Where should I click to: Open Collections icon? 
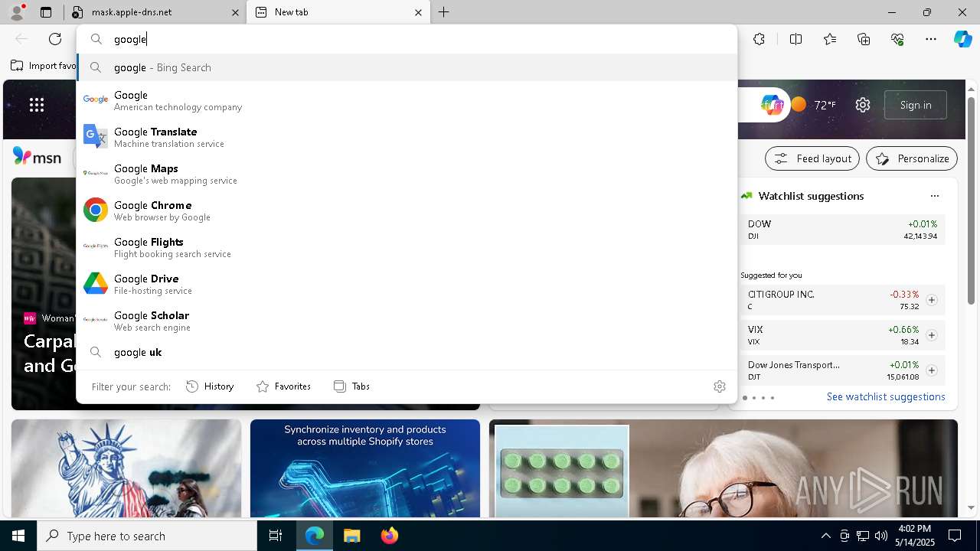click(864, 39)
